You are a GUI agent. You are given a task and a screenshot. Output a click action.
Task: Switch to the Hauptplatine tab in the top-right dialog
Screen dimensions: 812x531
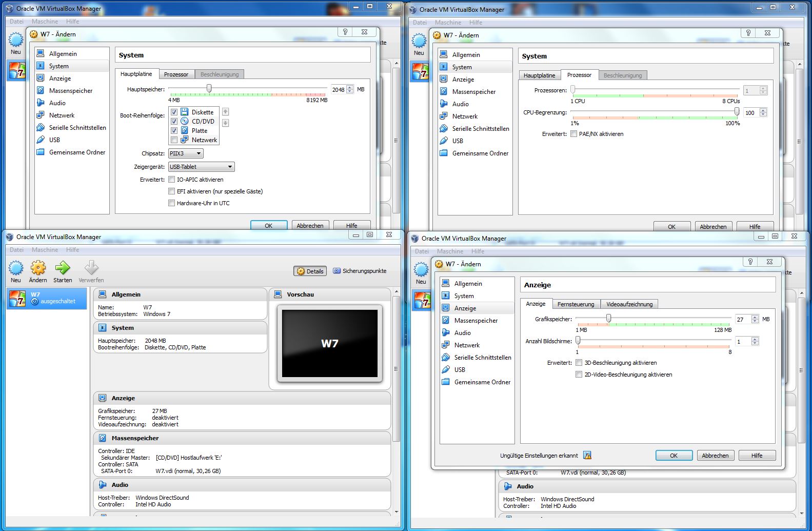pos(539,75)
